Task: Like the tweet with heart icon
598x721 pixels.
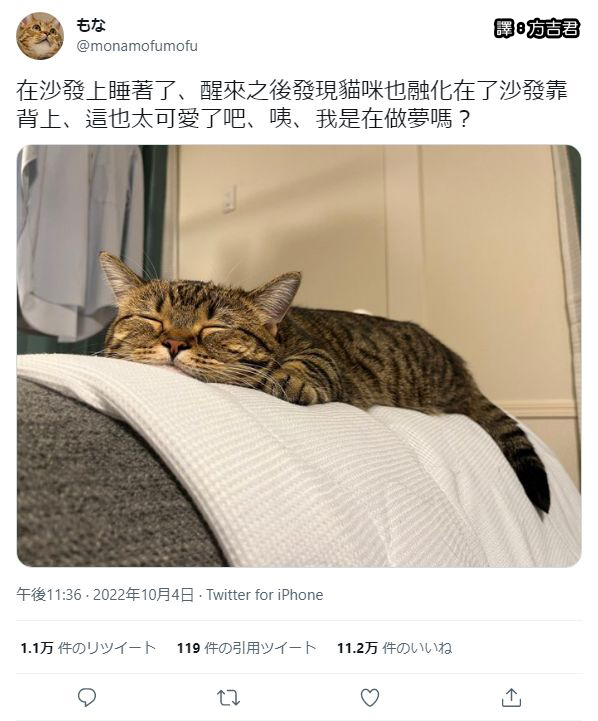Action: pyautogui.click(x=370, y=697)
